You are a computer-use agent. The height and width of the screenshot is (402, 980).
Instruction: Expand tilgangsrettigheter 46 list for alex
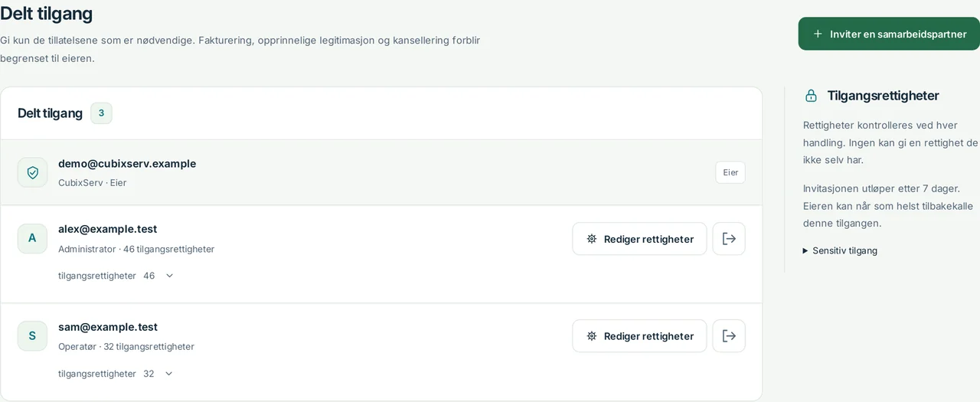(116, 276)
